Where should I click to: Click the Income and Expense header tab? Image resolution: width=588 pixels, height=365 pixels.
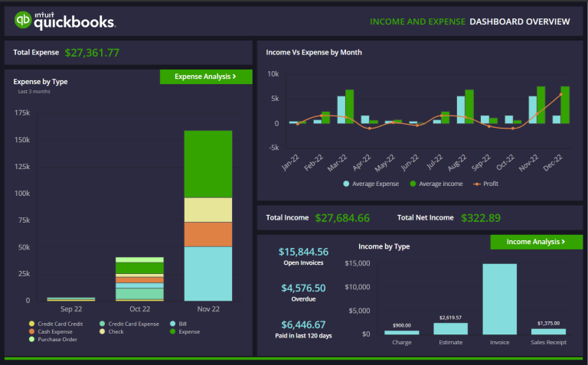click(416, 21)
